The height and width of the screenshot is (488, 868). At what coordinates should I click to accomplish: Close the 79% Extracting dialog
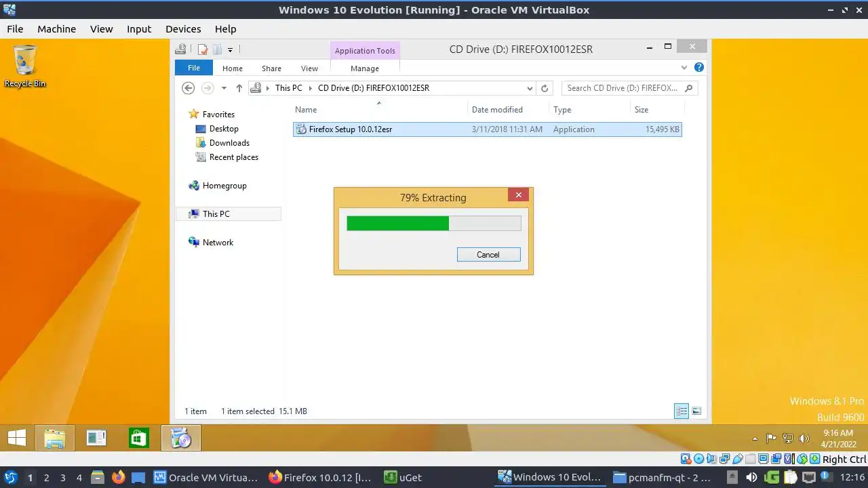[x=518, y=195]
